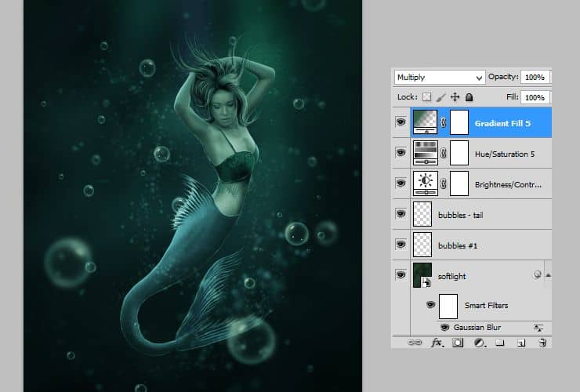Open the layer style fx menu
Viewport: 580px width, 392px height.
click(x=437, y=343)
